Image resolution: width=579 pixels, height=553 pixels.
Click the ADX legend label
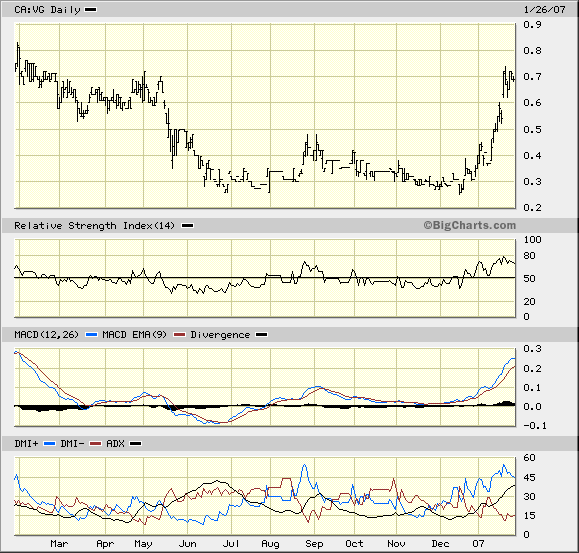click(x=115, y=444)
